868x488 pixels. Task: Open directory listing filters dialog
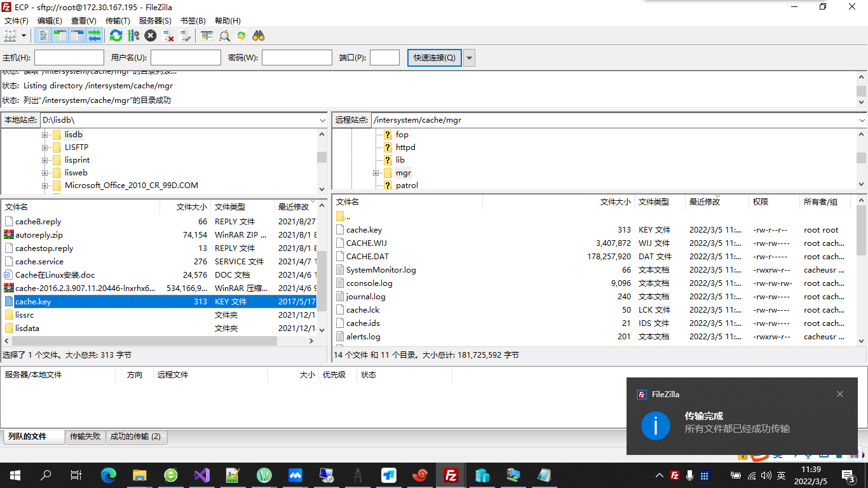[x=207, y=36]
